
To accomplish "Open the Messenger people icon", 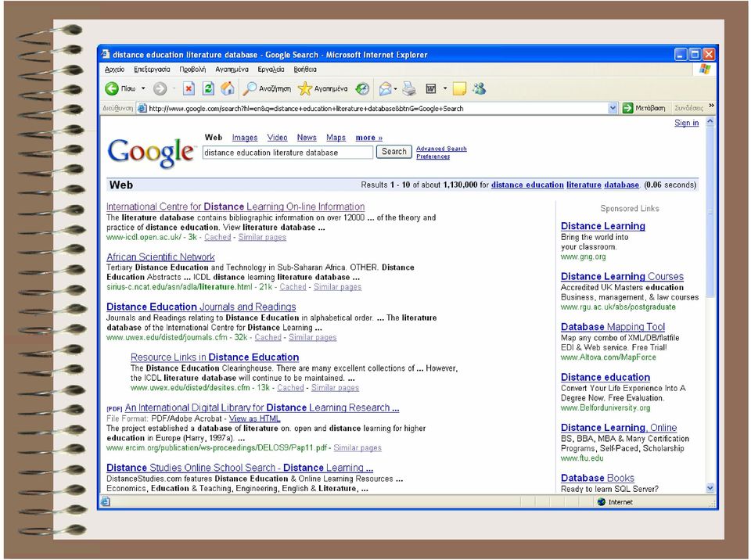I will [479, 88].
